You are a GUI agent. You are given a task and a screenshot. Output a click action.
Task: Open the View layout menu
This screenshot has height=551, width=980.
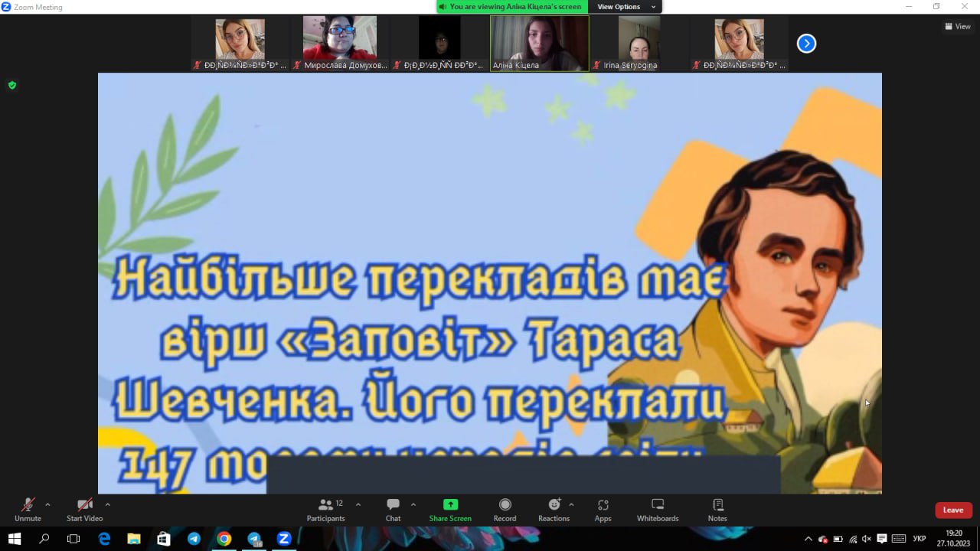click(958, 26)
